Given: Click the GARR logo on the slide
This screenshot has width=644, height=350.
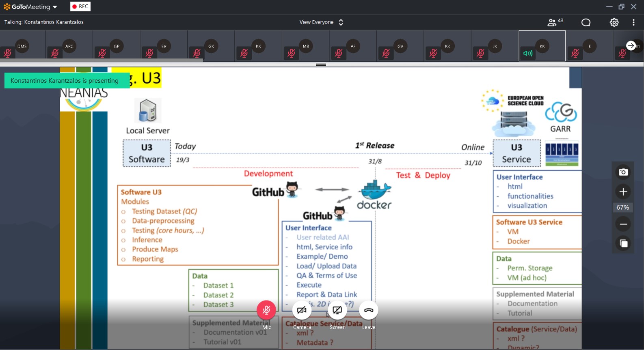Looking at the screenshot, I should [561, 118].
